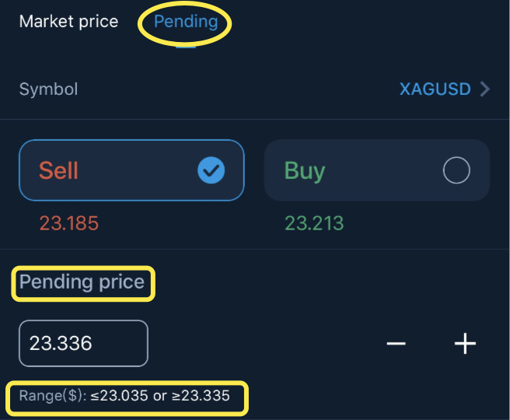Click the Symbol row label

48,89
